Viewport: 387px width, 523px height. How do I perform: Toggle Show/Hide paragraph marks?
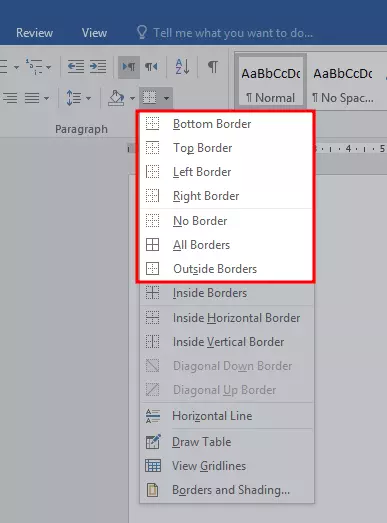[x=213, y=67]
